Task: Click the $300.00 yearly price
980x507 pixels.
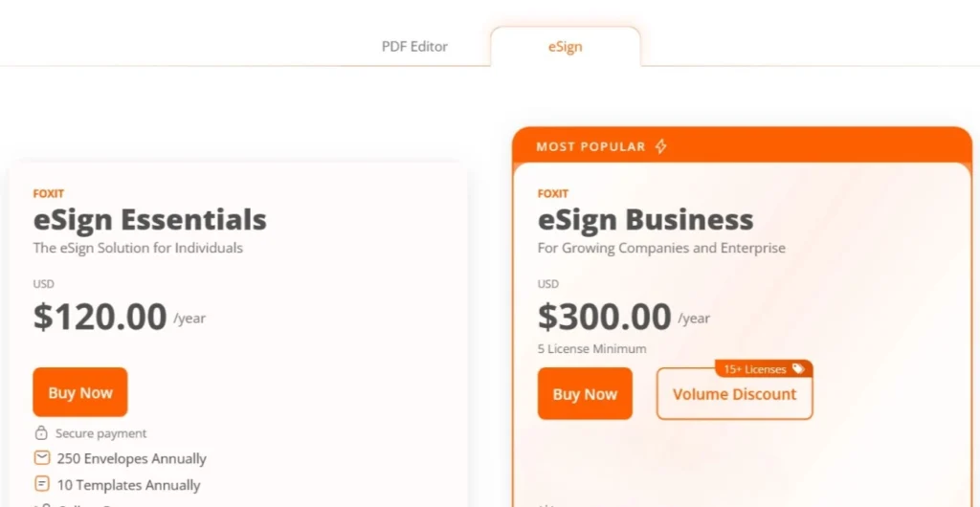Action: tap(605, 317)
